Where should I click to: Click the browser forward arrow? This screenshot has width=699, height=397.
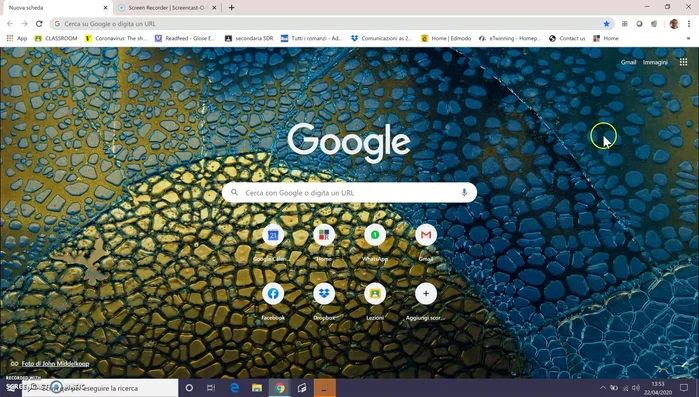coord(25,24)
